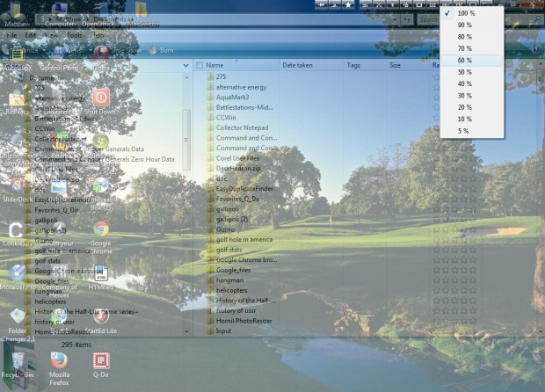Open the Matthew user folder desktop icon
Screen dimensions: 545x392
[17, 14]
